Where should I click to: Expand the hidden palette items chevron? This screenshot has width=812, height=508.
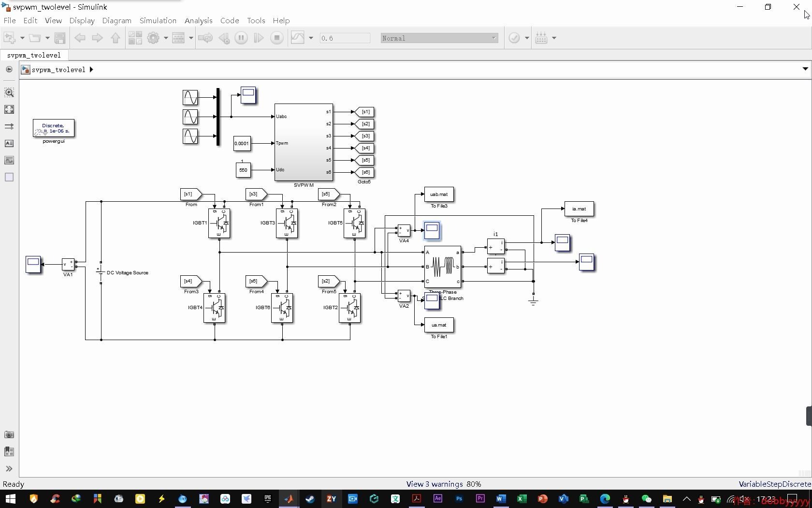click(x=9, y=468)
